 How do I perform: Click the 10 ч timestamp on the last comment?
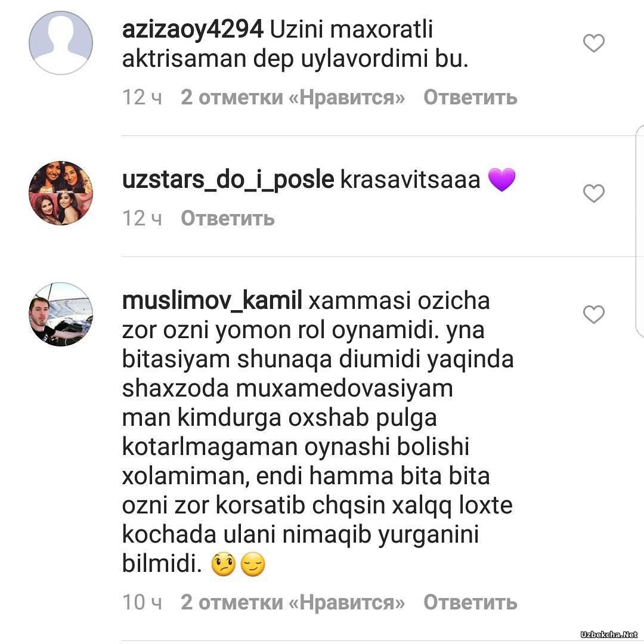[x=142, y=602]
